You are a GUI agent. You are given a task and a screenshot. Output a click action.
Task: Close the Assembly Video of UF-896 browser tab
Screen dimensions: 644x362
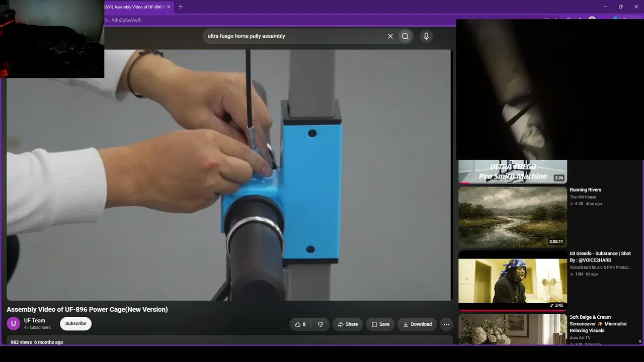click(169, 7)
